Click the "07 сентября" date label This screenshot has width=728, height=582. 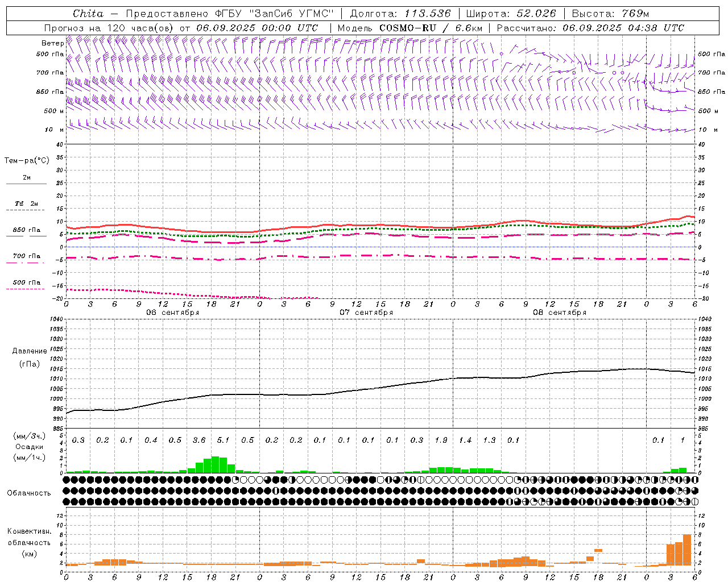(366, 313)
